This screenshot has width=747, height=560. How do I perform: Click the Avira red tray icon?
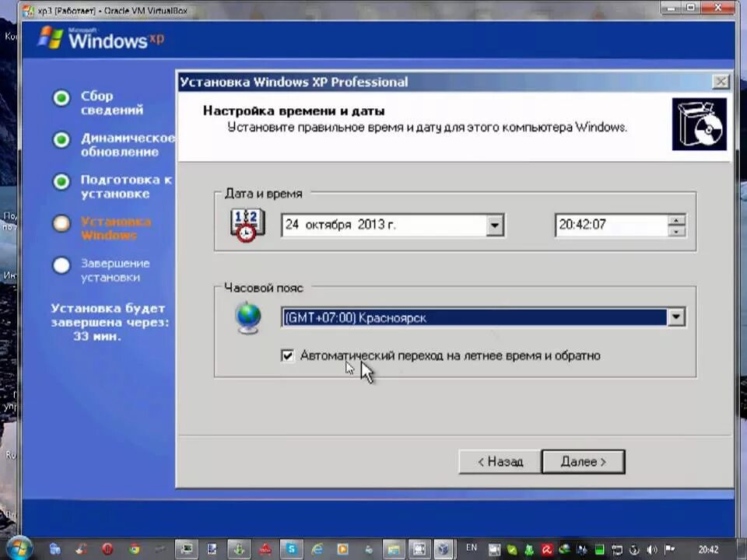pos(547,550)
